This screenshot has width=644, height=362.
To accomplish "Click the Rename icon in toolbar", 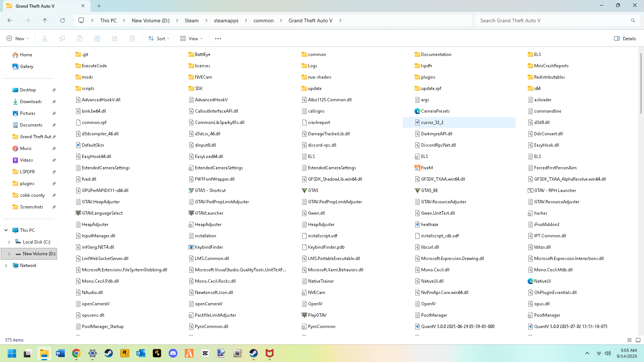I will [97, 38].
